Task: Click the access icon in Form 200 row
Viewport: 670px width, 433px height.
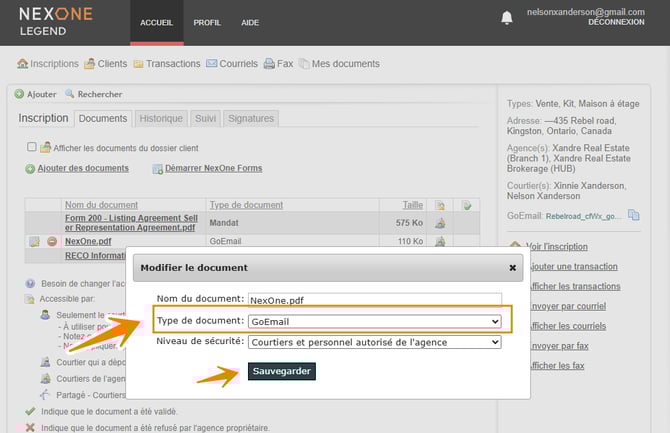Action: [439, 223]
